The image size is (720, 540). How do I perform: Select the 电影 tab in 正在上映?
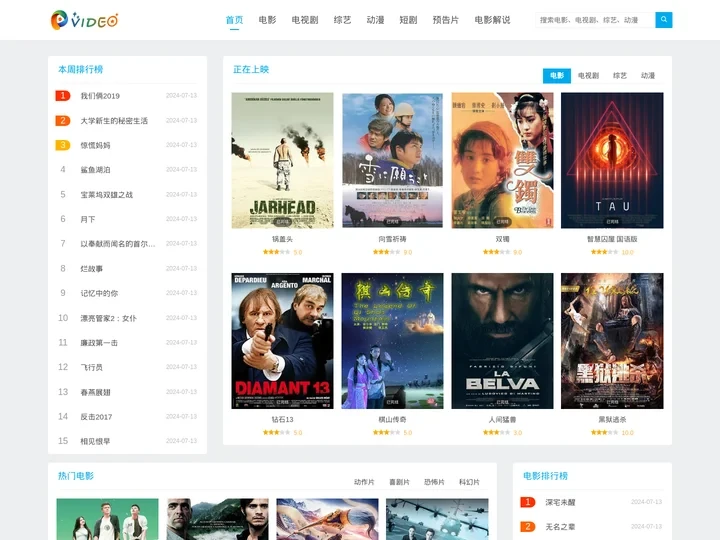pyautogui.click(x=557, y=75)
